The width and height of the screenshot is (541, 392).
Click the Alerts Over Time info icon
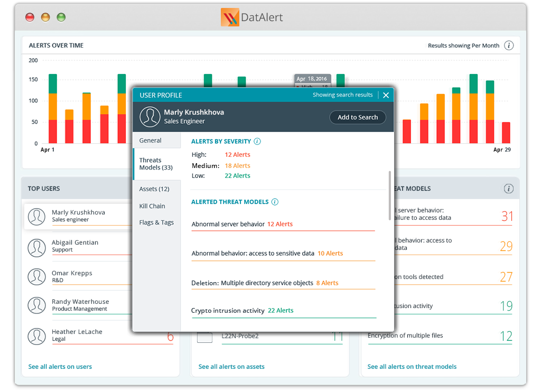coord(509,45)
